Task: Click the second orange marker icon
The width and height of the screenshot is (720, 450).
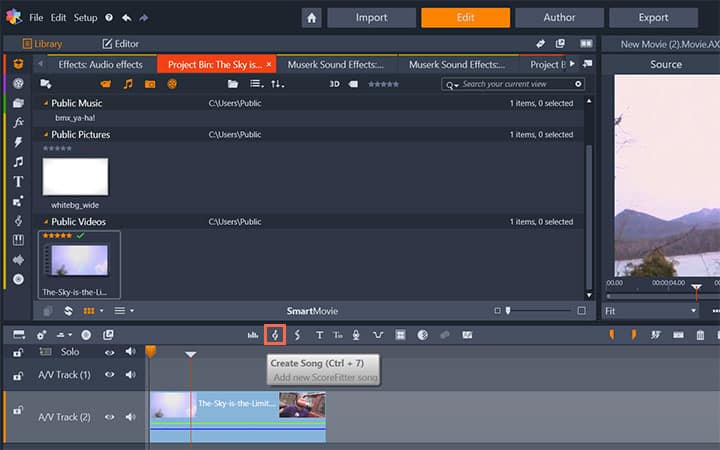Action: 634,335
